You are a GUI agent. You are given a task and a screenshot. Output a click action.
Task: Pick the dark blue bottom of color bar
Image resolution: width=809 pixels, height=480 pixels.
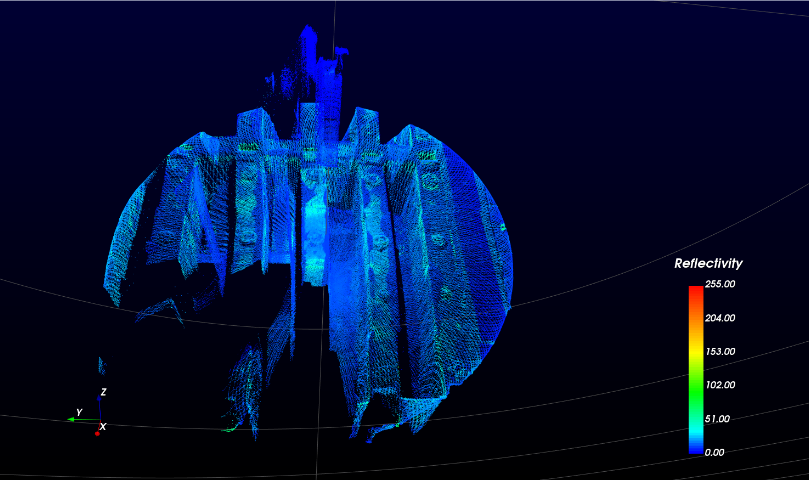(x=694, y=448)
